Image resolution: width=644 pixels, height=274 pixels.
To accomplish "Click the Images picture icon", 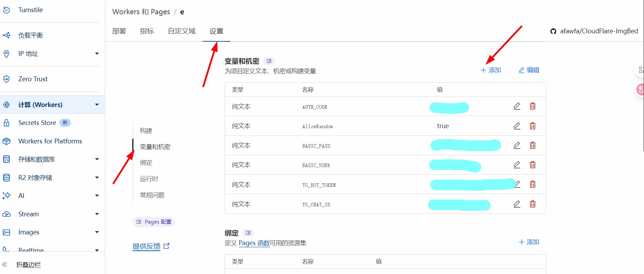I will 6,232.
